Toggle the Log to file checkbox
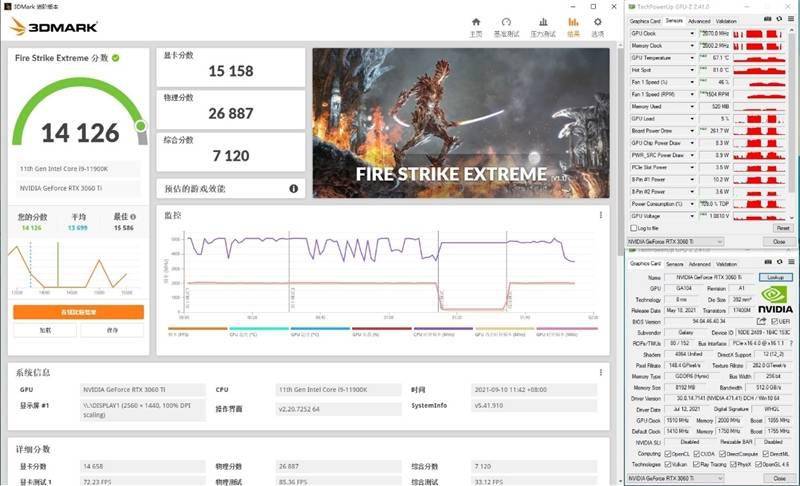 [x=634, y=228]
